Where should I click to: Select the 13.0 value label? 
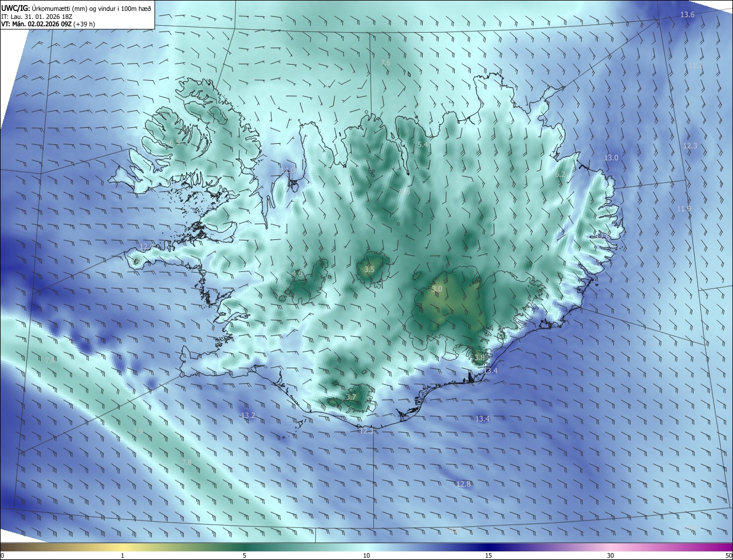tap(612, 157)
